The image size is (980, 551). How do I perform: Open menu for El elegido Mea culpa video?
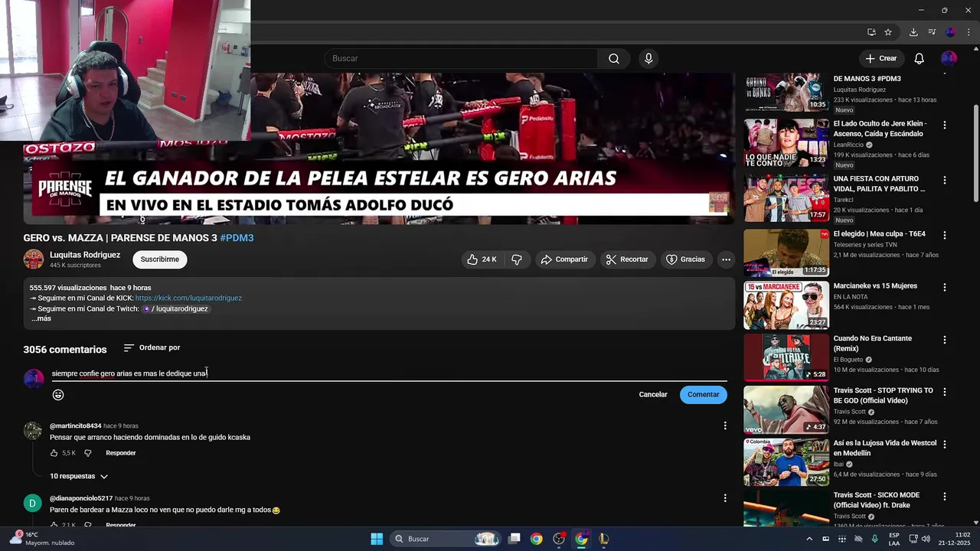pos(944,235)
